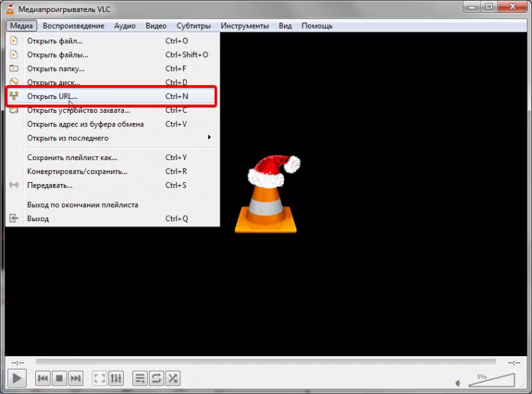Open the Инструменты menu
The height and width of the screenshot is (394, 532).
tap(245, 26)
